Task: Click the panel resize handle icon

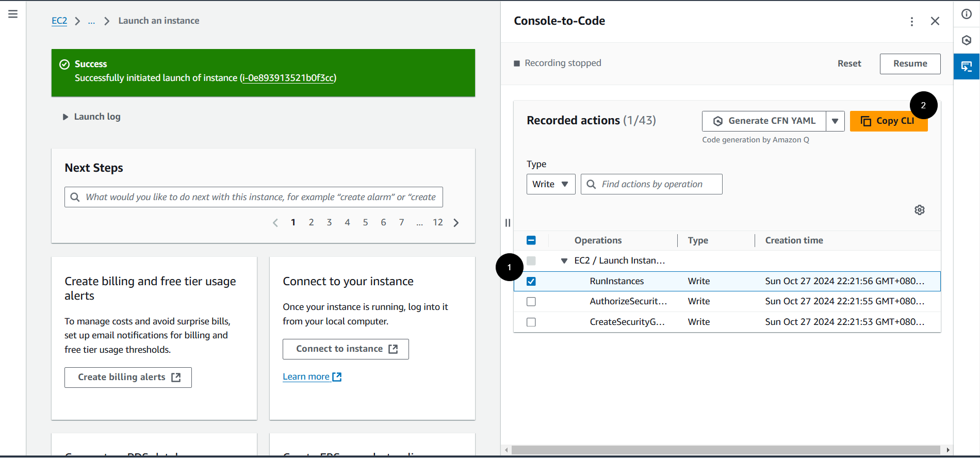Action: pos(508,223)
